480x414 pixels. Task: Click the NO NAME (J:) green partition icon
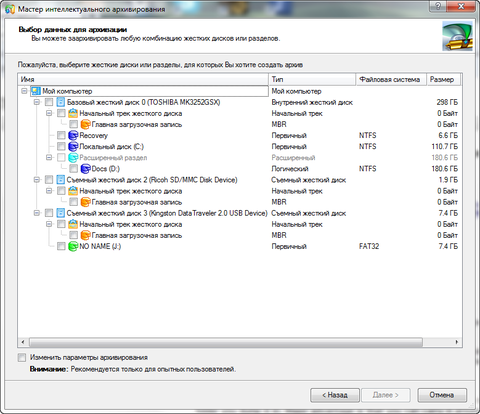click(73, 246)
